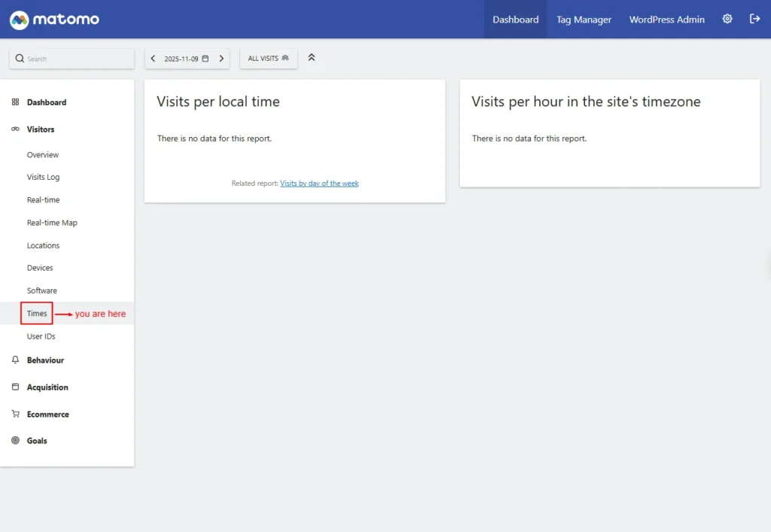Click the sign out icon

coord(754,20)
